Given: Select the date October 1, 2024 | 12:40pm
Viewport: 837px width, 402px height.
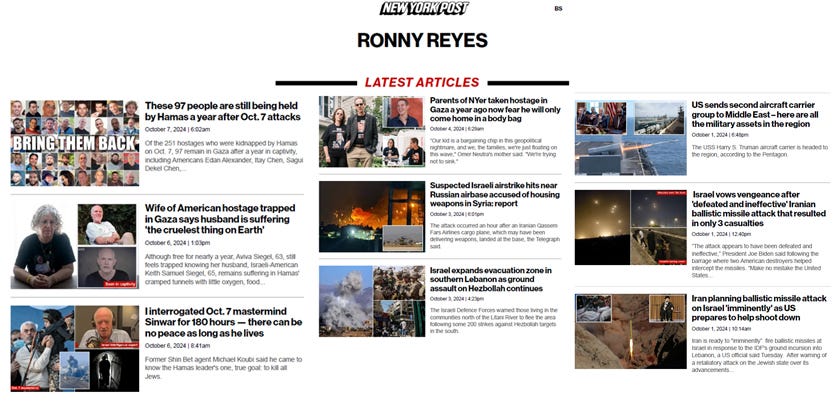Looking at the screenshot, I should (x=721, y=234).
